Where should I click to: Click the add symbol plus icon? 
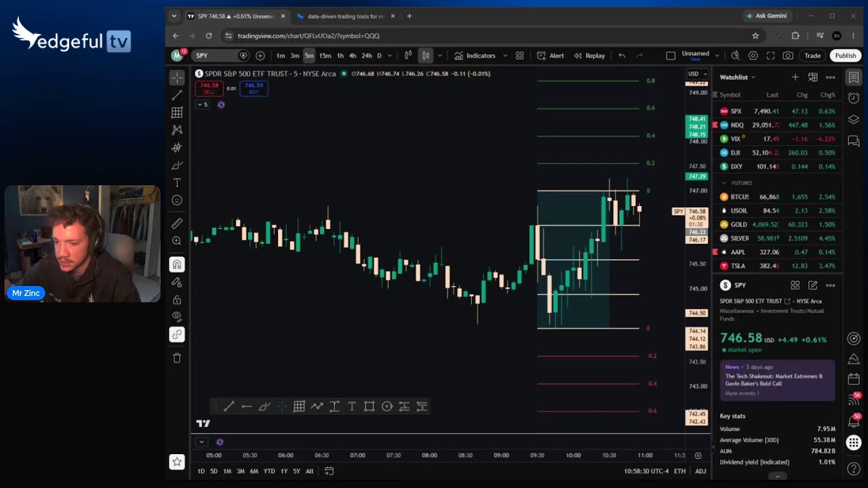260,56
